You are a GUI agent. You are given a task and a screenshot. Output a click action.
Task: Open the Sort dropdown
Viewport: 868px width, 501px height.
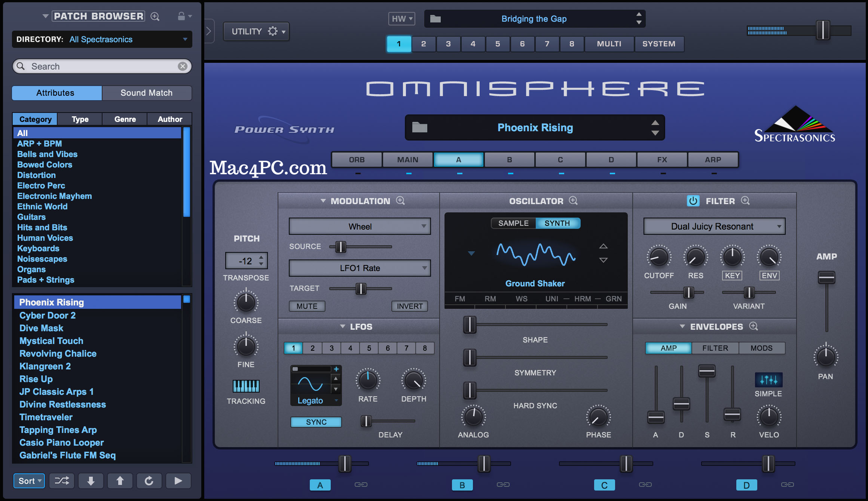click(x=29, y=481)
